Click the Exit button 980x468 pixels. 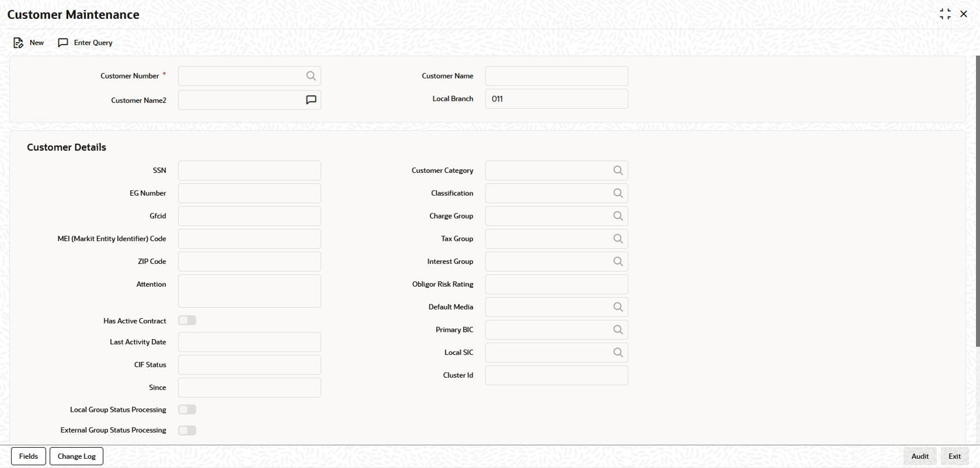click(954, 456)
